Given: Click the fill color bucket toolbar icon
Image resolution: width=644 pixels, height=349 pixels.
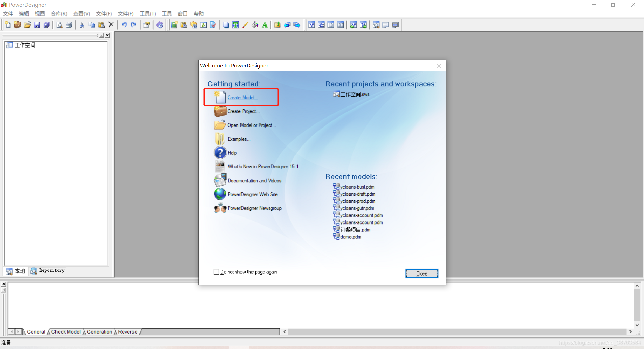Looking at the screenshot, I should [255, 25].
